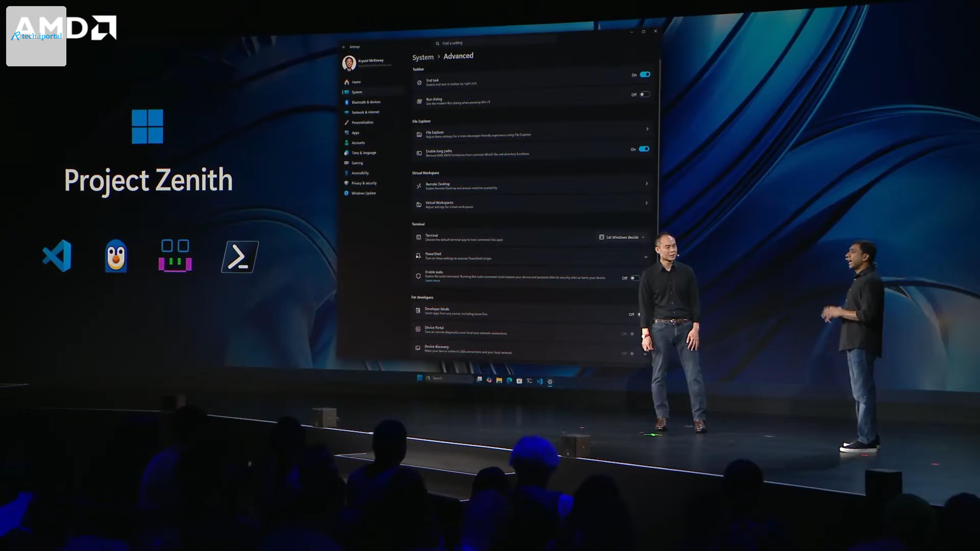Click the Windows Start button on taskbar
Viewport: 980px width, 551px height.
pyautogui.click(x=420, y=378)
